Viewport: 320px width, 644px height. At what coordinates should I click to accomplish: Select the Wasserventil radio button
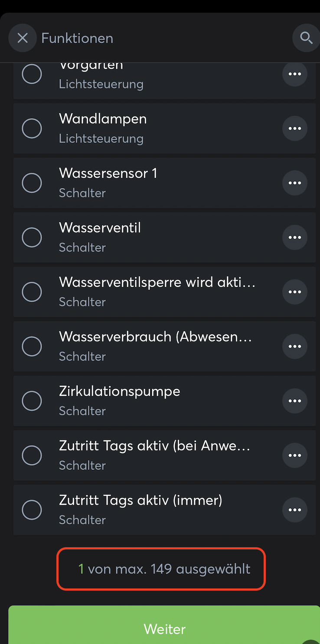[32, 237]
